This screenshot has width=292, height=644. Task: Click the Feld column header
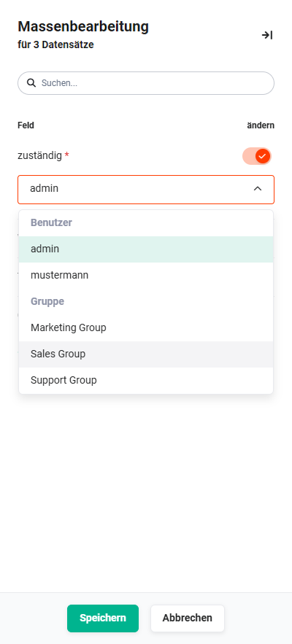point(26,125)
